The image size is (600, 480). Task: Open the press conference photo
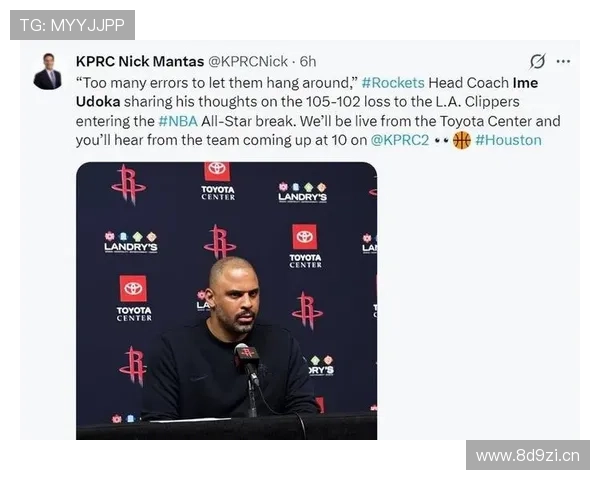coord(227,301)
